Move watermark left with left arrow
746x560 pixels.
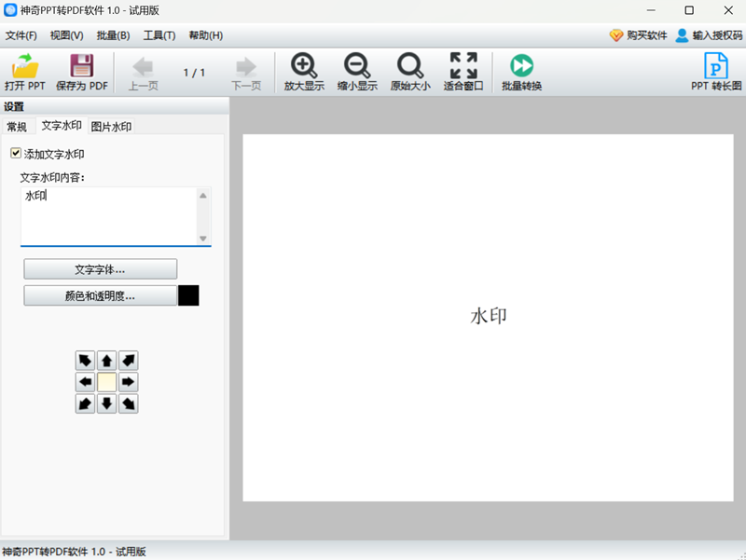coord(85,382)
